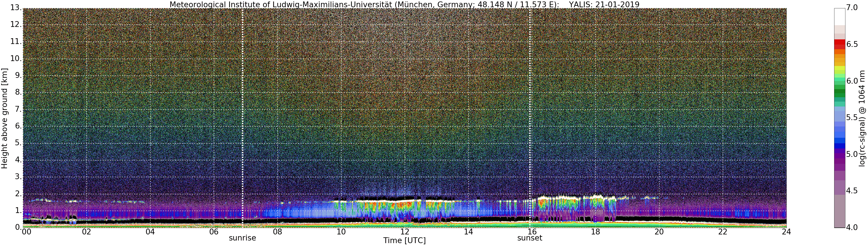Click the colorbar tick label '7.0'
Viewport: 868px width, 246px height.
(x=852, y=8)
